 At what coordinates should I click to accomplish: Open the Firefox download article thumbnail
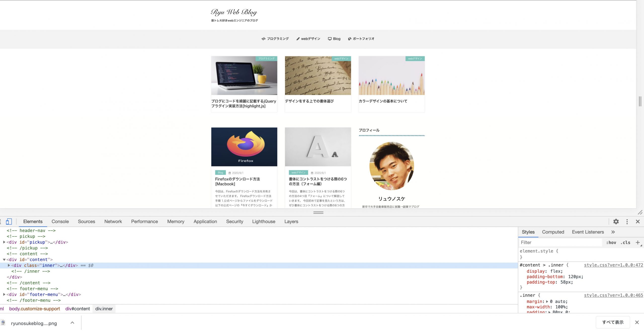pyautogui.click(x=244, y=147)
